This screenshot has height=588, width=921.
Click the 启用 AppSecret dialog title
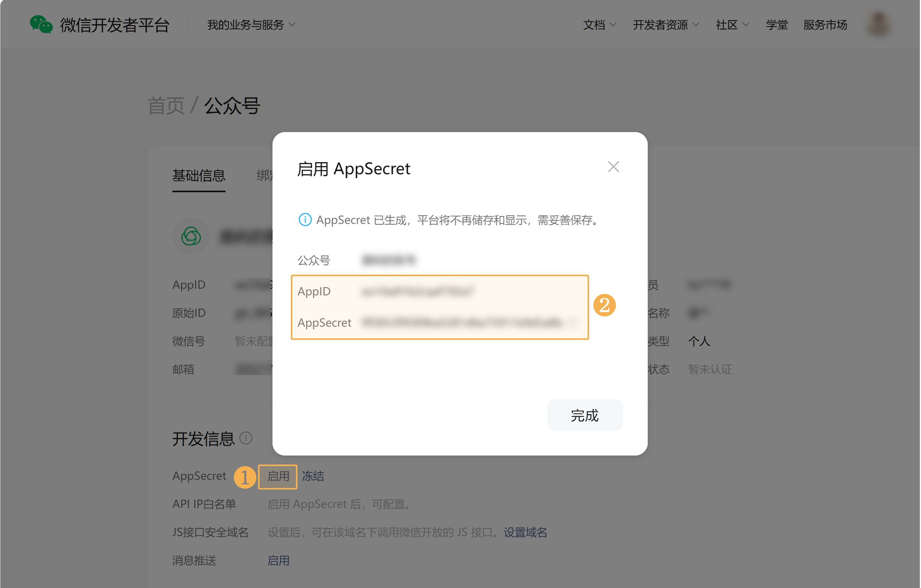click(x=354, y=169)
